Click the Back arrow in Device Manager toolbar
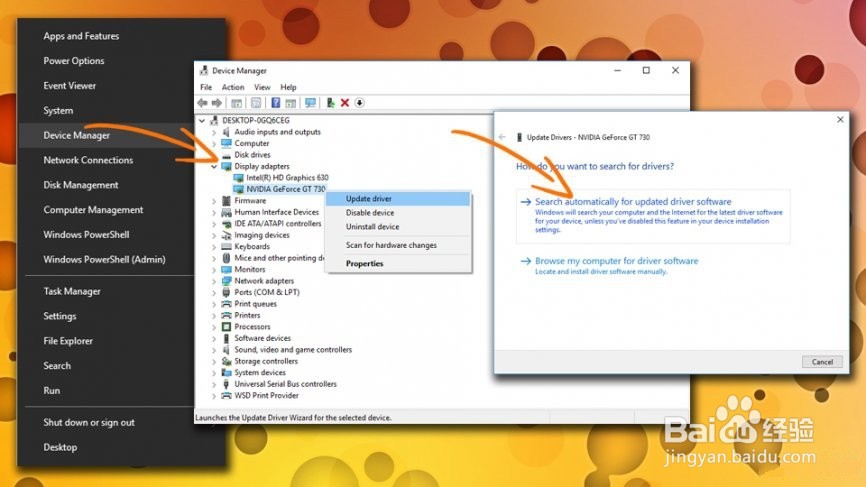This screenshot has height=487, width=866. [202, 103]
